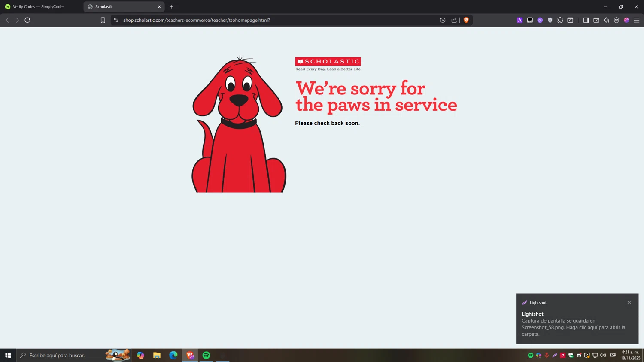Image resolution: width=644 pixels, height=362 pixels.
Task: Open AMD Software tray icon
Action: point(563,355)
